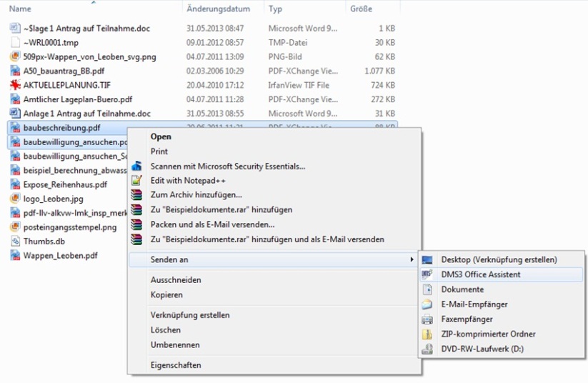Select Kopieren in the context menu

166,294
